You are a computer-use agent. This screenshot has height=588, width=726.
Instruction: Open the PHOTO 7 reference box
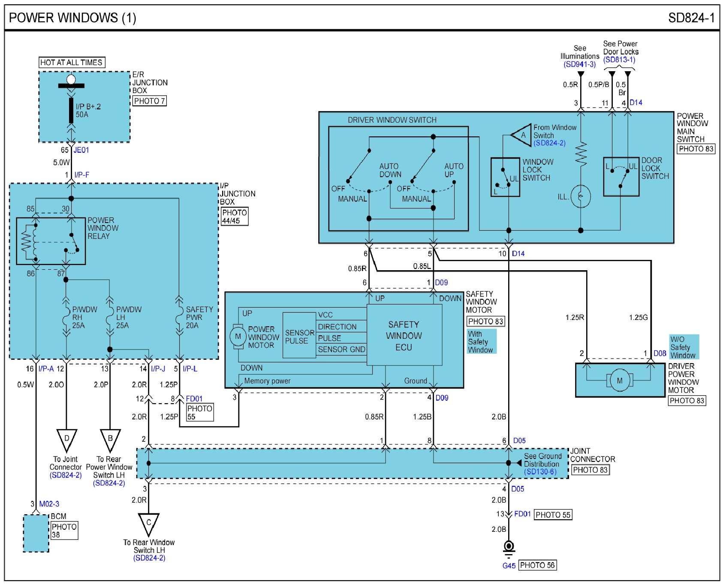149,101
